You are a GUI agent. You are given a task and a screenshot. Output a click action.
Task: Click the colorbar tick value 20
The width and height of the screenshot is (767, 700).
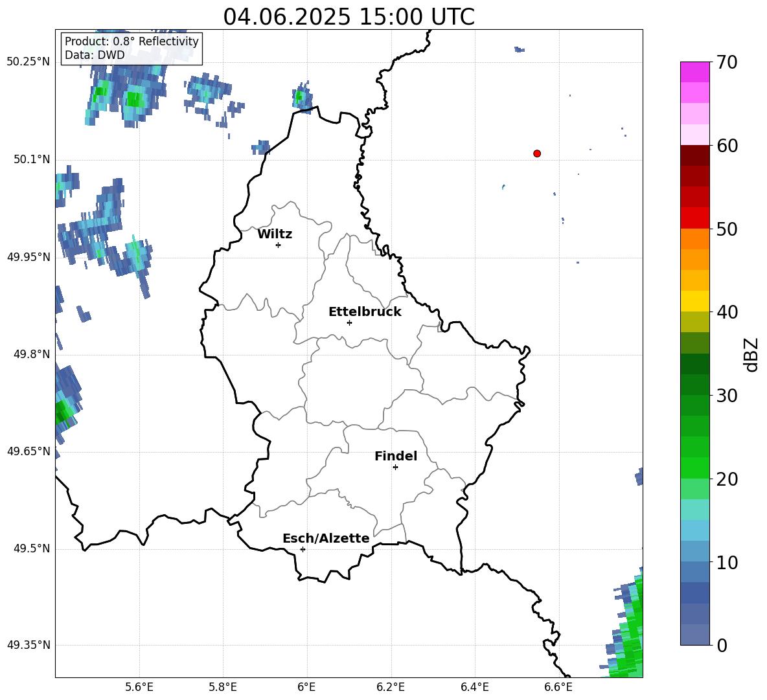[x=727, y=479]
